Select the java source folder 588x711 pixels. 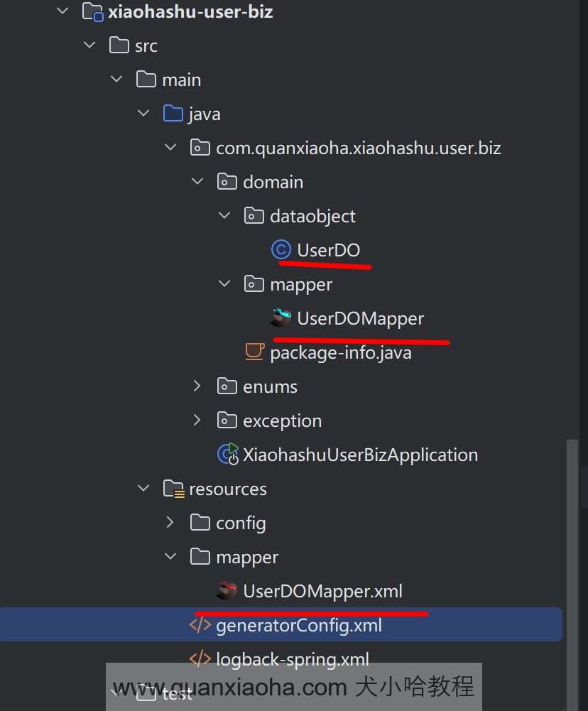coord(205,114)
